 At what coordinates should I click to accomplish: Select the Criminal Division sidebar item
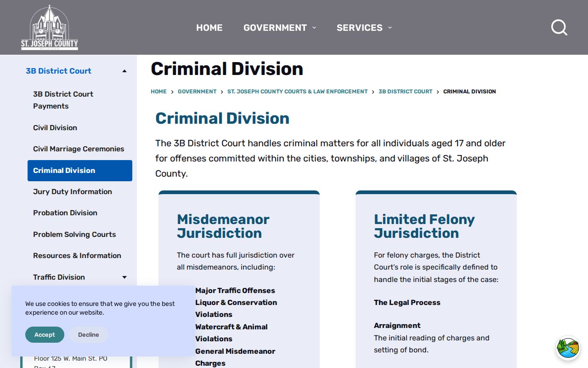point(80,171)
